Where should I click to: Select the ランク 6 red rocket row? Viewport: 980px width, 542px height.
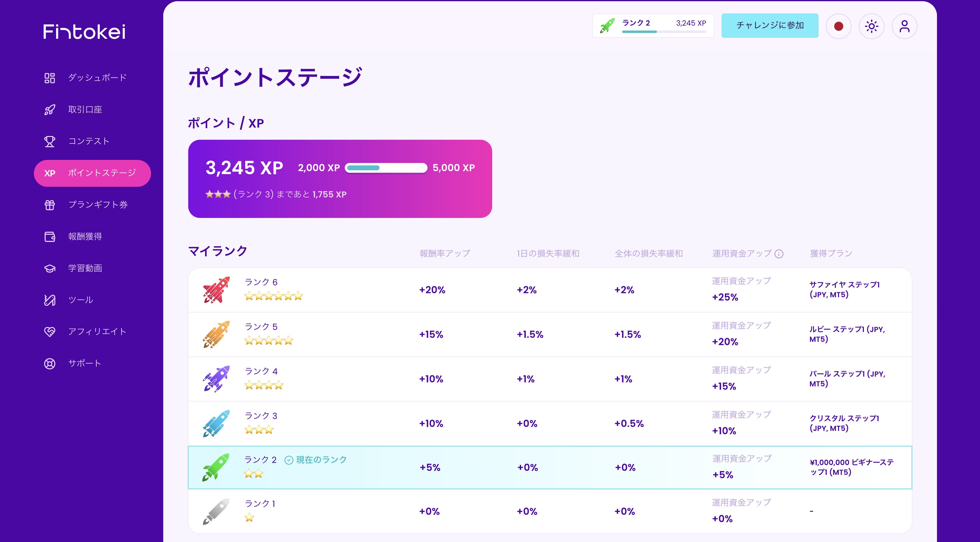(x=216, y=290)
